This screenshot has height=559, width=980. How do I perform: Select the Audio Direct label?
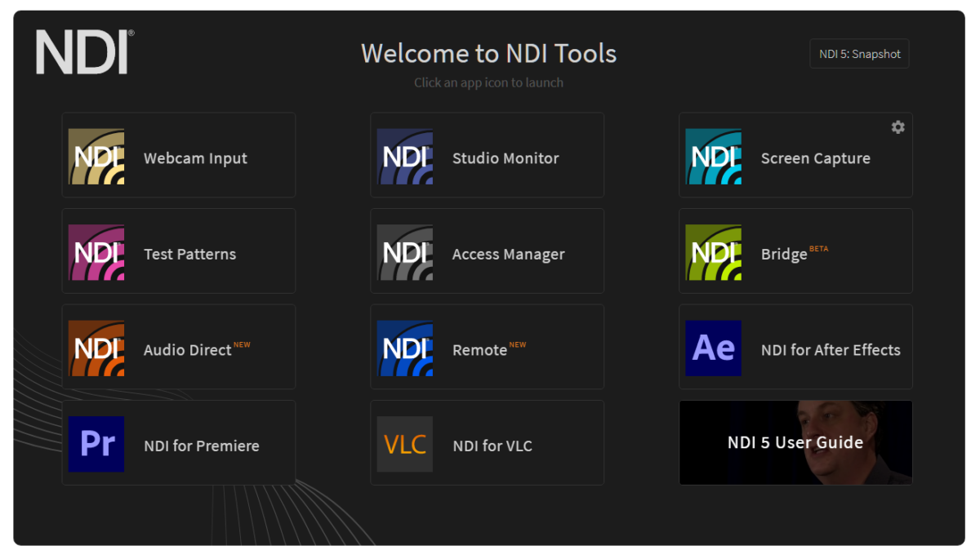tap(188, 350)
